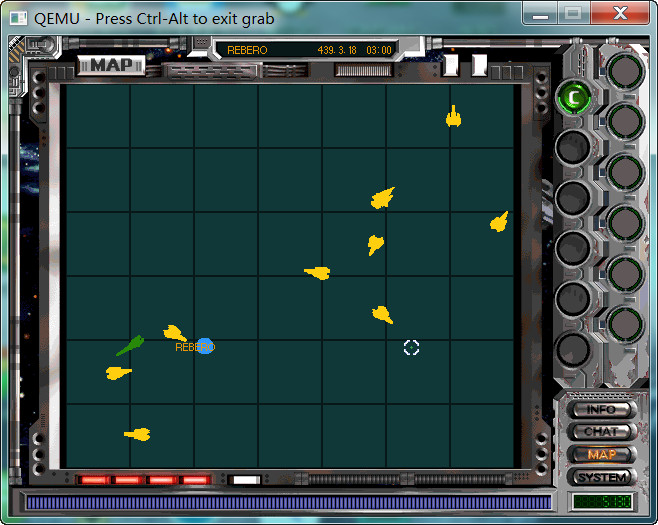Click the first red indicator light

[93, 480]
